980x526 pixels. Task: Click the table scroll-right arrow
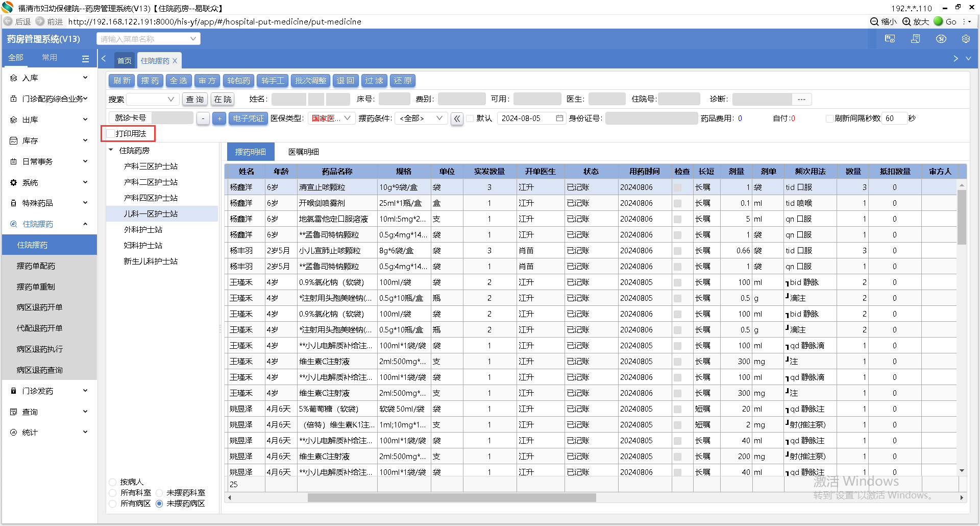pos(962,497)
